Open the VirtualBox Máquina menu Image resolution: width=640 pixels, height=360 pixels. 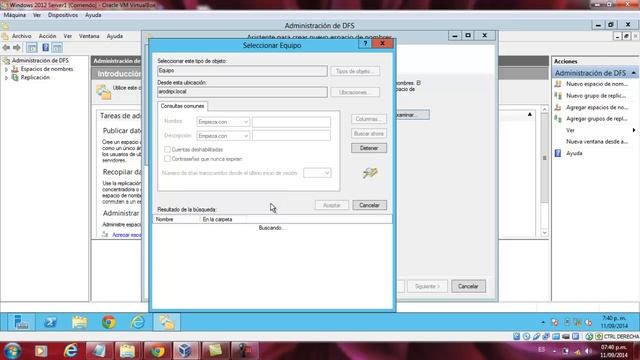[x=15, y=15]
